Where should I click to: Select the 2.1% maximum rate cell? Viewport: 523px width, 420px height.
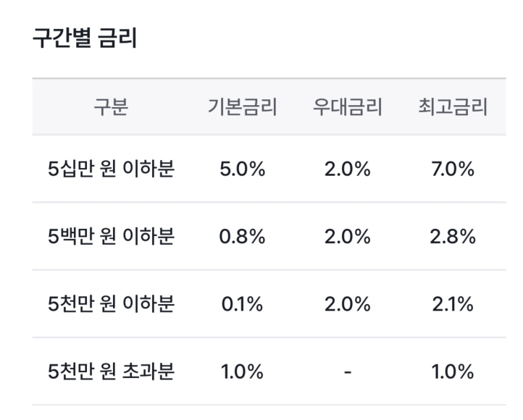[453, 304]
